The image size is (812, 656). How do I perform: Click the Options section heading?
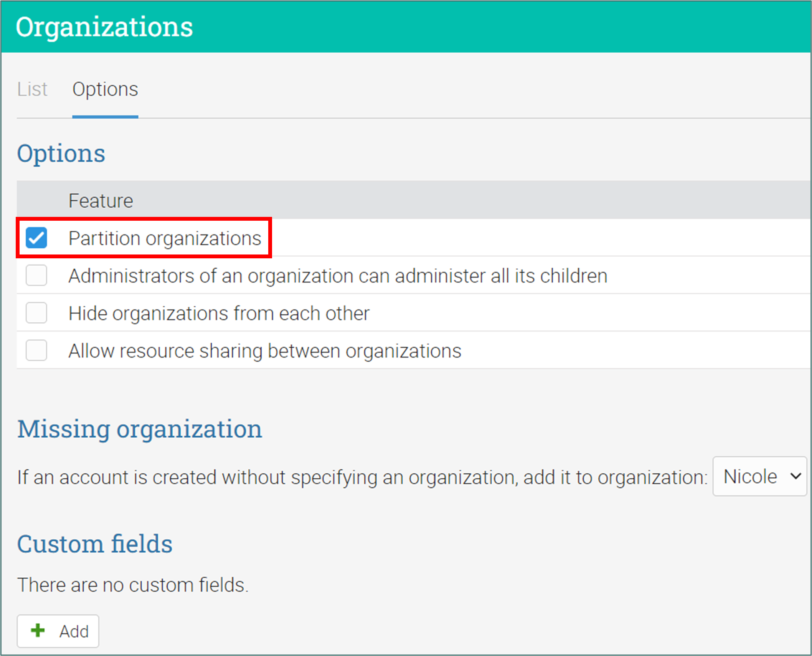click(61, 154)
